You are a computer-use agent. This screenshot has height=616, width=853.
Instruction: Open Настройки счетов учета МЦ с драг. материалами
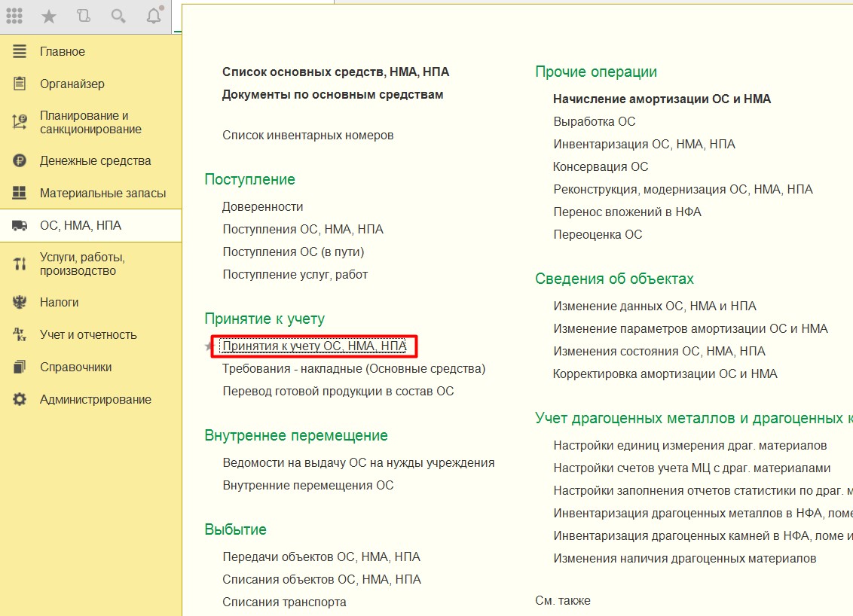[x=692, y=468]
